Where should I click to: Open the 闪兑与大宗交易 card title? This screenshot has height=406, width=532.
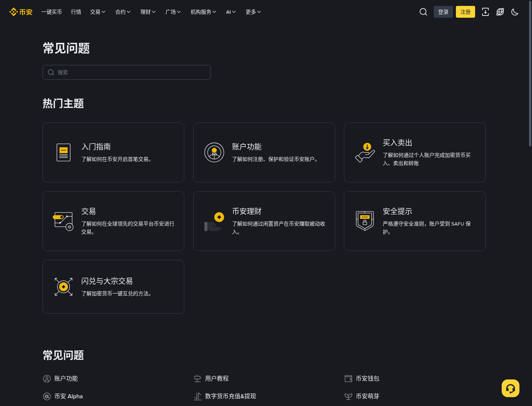tap(107, 281)
